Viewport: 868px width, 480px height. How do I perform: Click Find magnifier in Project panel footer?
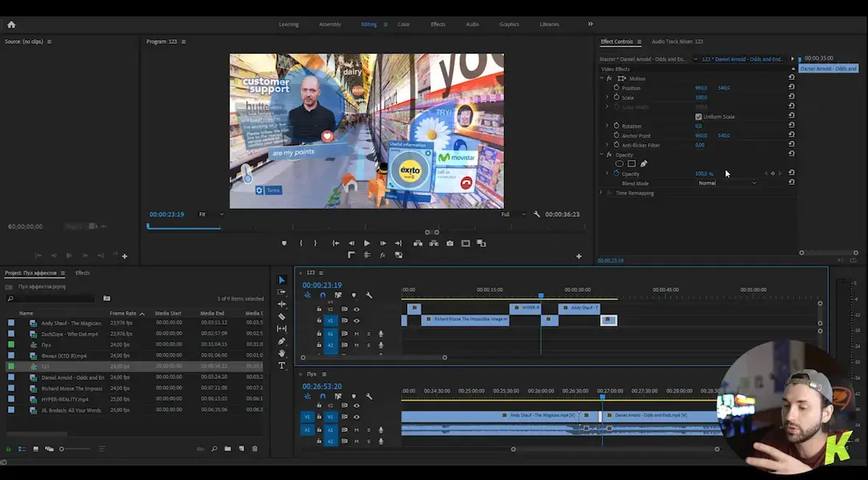pyautogui.click(x=214, y=449)
